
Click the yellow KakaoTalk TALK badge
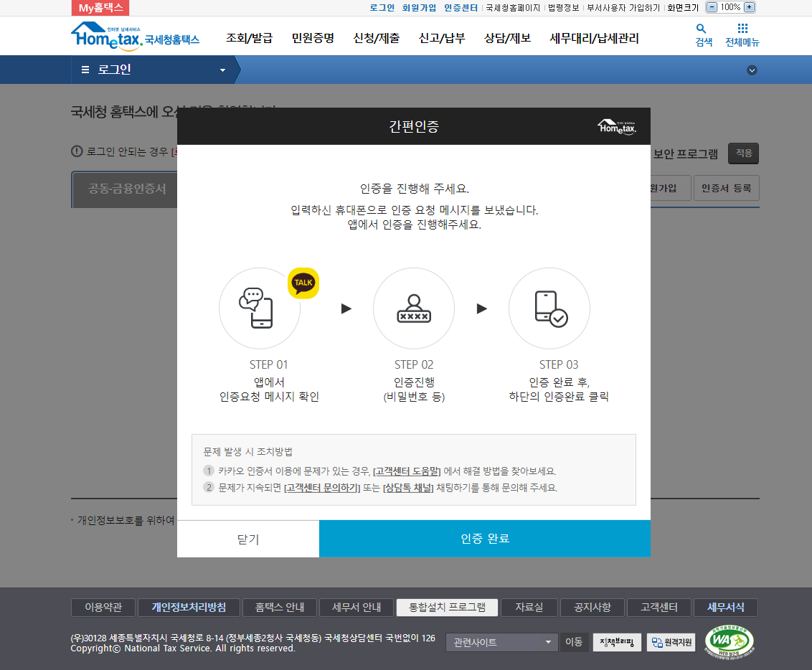pos(303,283)
